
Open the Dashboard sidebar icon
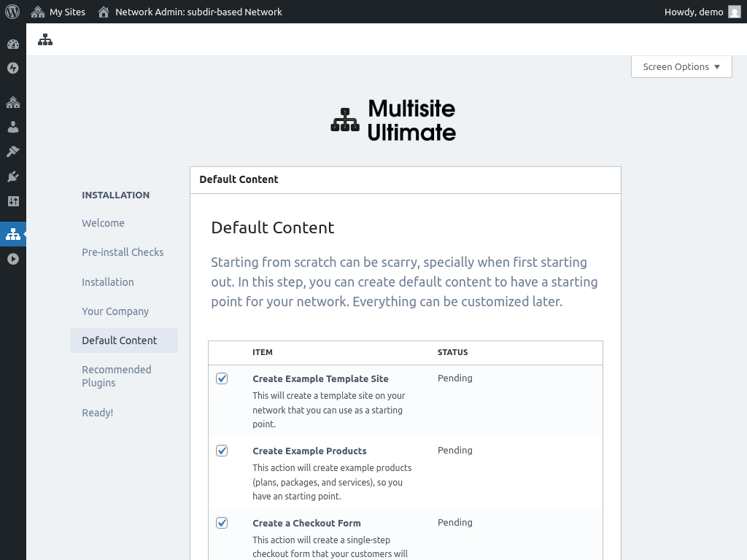[13, 44]
